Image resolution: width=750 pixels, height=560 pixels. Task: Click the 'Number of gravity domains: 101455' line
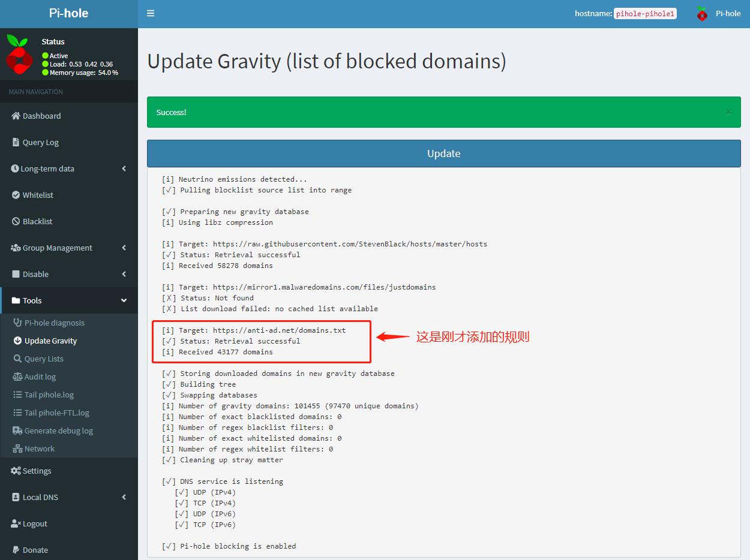pos(290,406)
